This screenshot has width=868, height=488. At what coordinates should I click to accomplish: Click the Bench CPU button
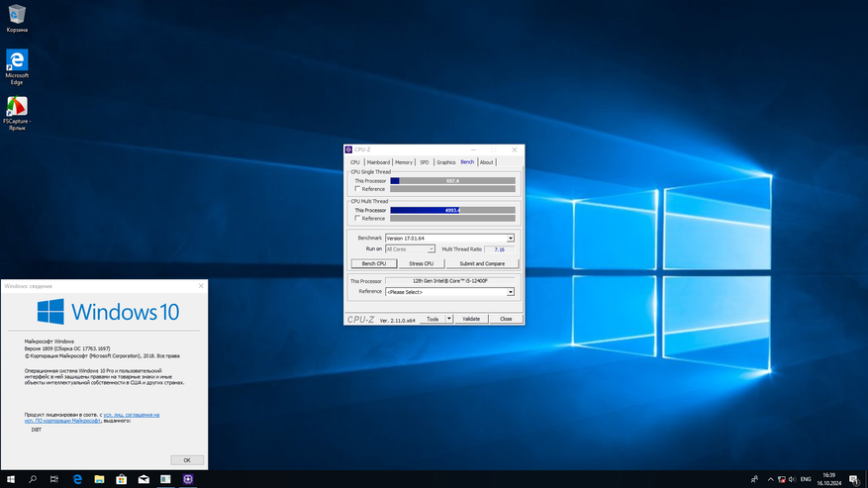[374, 263]
